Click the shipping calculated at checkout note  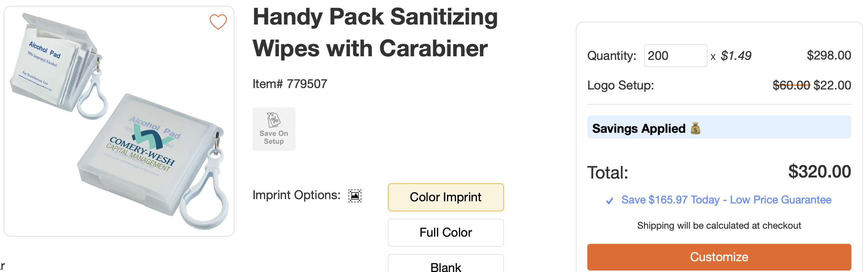pyautogui.click(x=719, y=225)
